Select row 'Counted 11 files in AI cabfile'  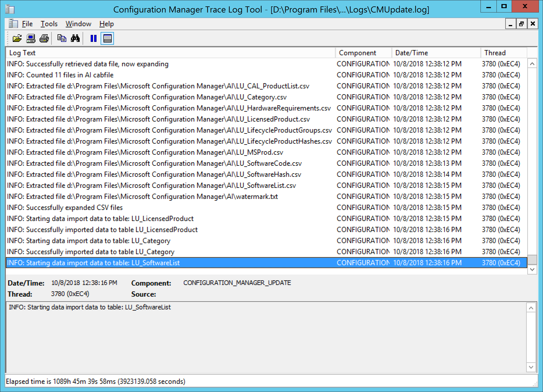[x=267, y=75]
